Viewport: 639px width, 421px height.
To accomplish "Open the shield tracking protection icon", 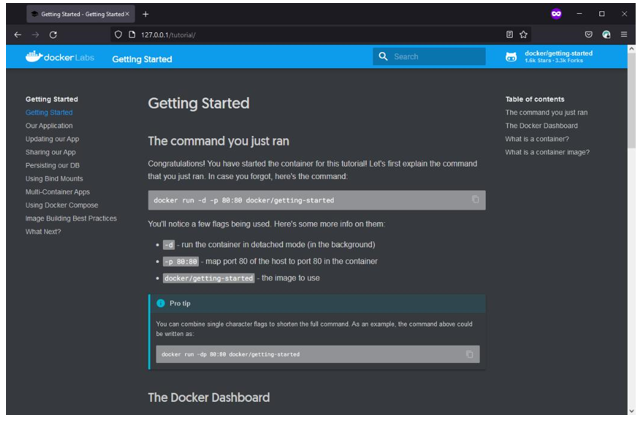I will click(118, 35).
